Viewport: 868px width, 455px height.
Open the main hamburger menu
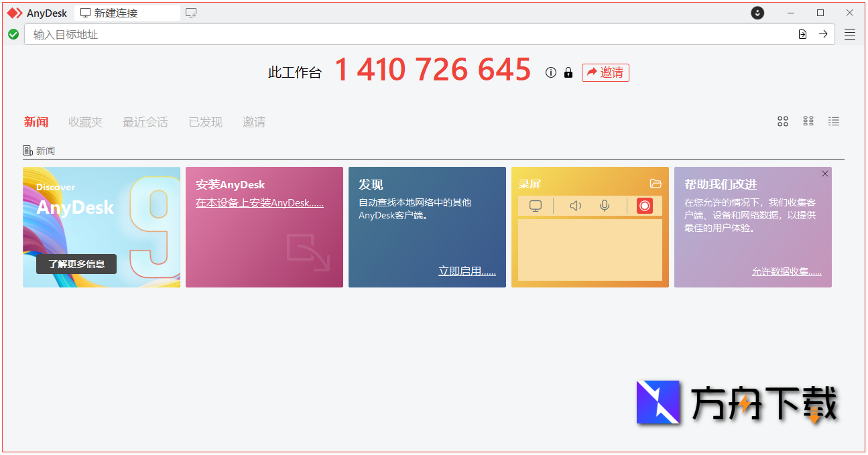coord(850,34)
